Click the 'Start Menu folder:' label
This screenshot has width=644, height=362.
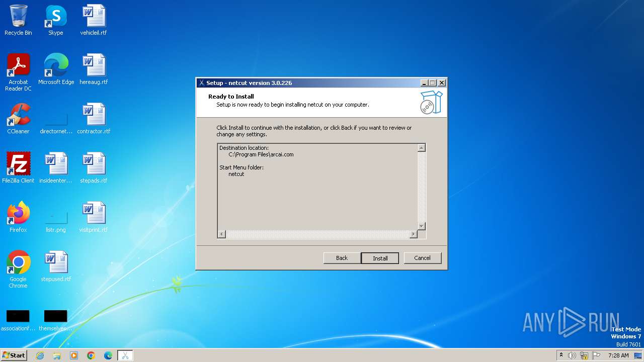coord(242,167)
